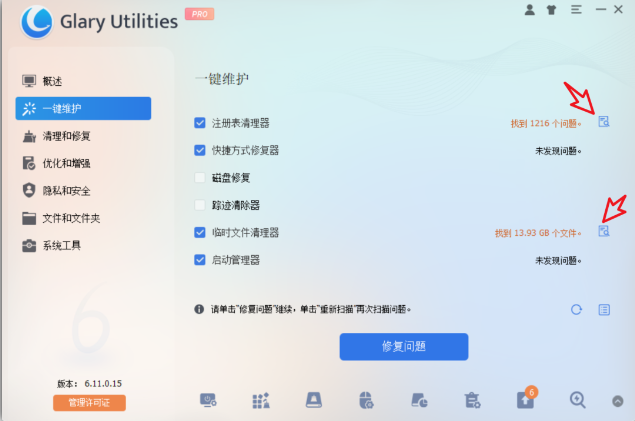View details of registry cleaner results

click(x=604, y=121)
